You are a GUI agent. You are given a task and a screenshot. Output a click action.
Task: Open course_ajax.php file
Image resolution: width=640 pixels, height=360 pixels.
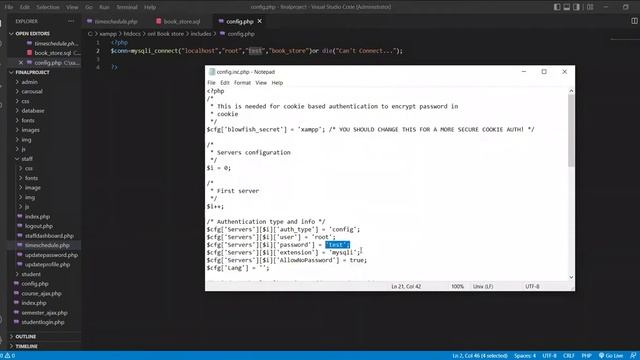[41, 293]
